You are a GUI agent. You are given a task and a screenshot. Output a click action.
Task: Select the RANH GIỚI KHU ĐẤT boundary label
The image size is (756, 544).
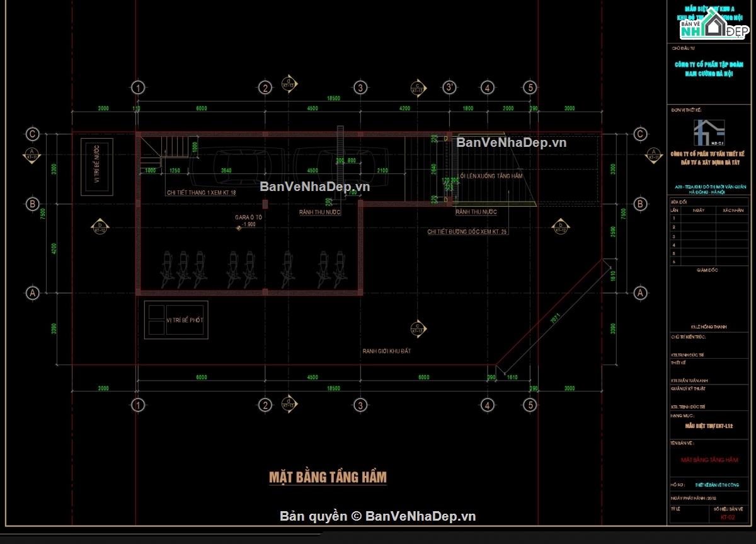point(386,350)
